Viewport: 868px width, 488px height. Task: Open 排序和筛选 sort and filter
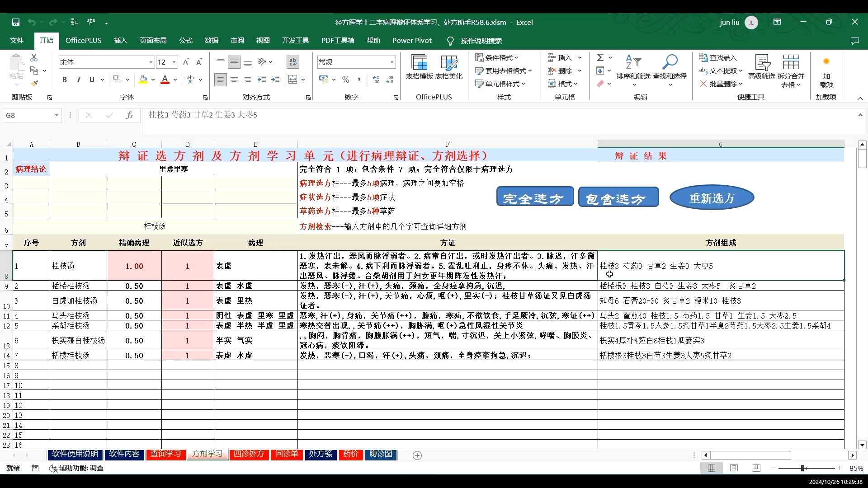tap(633, 70)
